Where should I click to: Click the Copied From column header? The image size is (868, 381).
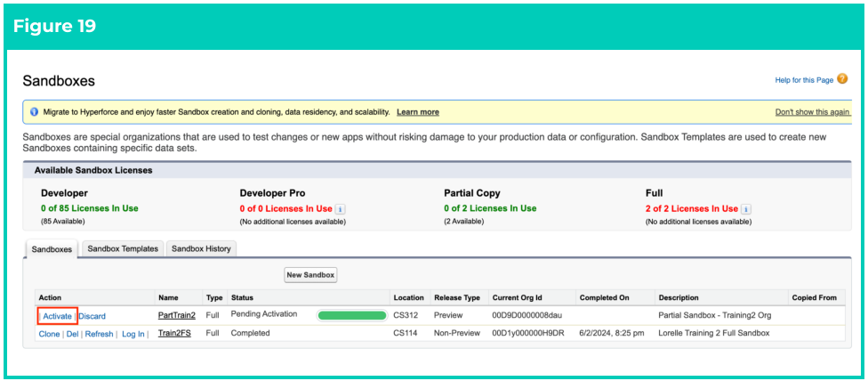click(x=815, y=297)
